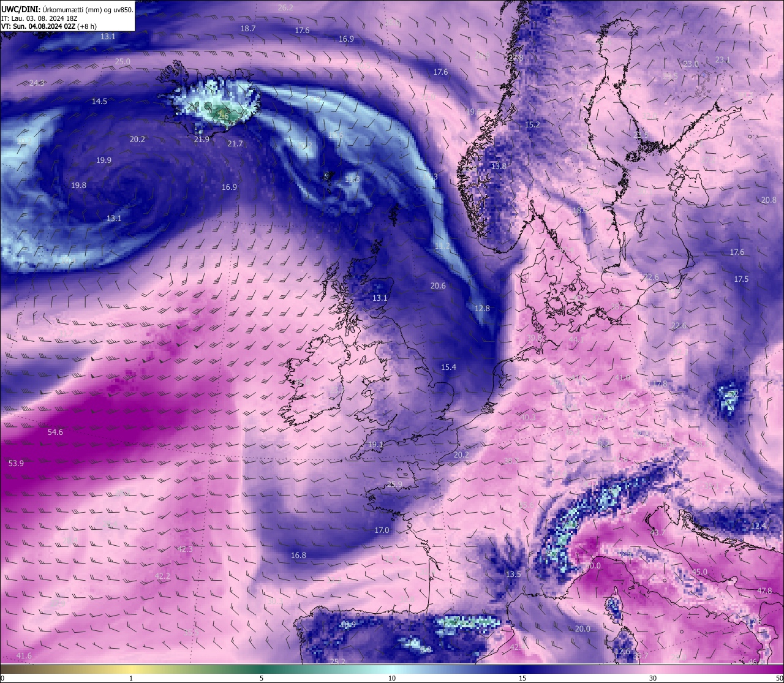
Task: Click the 23.1 value at the top right
Action: click(x=723, y=59)
